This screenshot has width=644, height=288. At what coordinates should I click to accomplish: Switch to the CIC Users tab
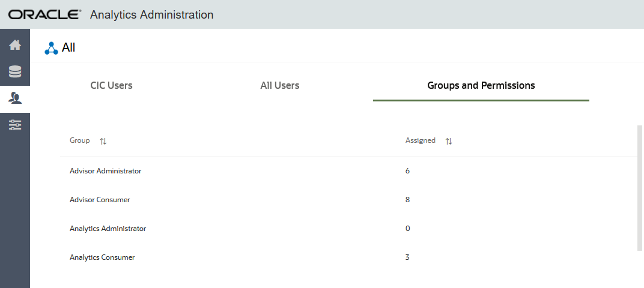111,85
